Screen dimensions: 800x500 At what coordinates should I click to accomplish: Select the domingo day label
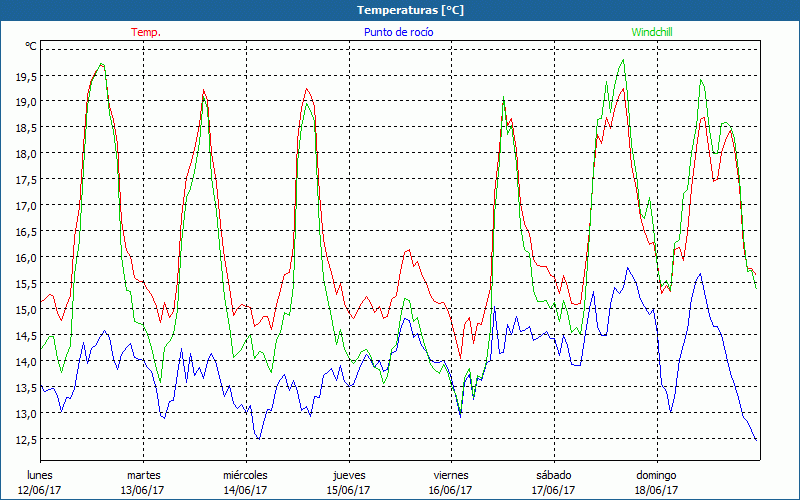click(656, 475)
